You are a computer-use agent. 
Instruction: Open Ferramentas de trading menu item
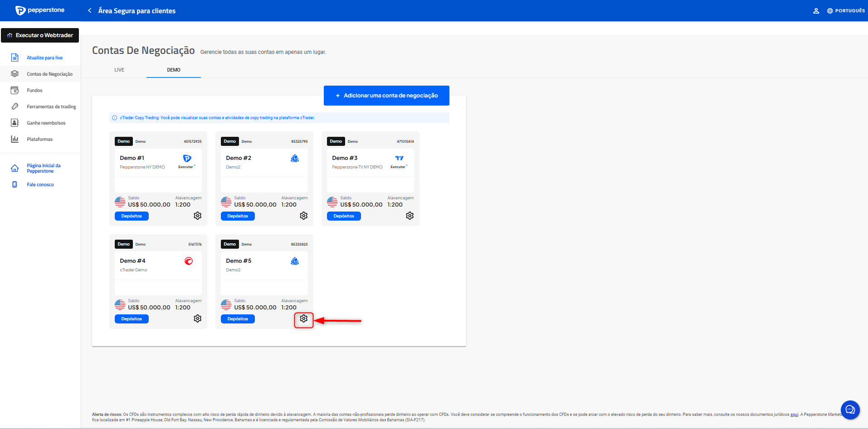click(x=51, y=107)
